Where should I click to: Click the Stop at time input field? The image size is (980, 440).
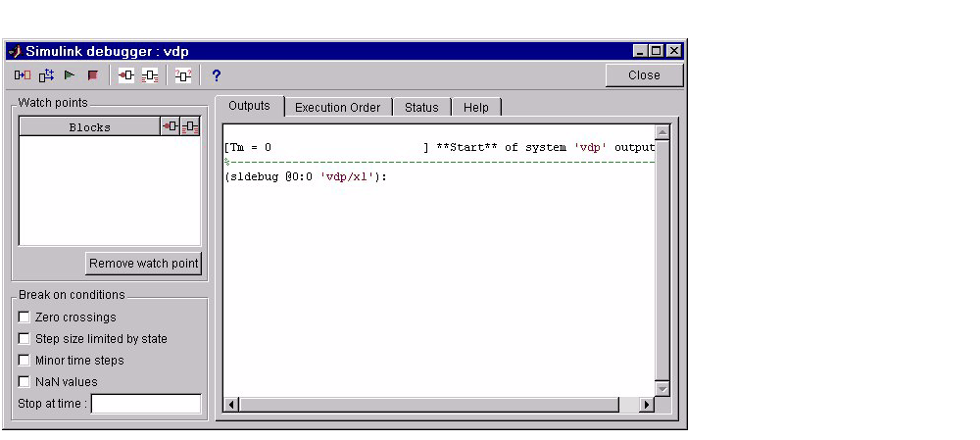tap(146, 404)
